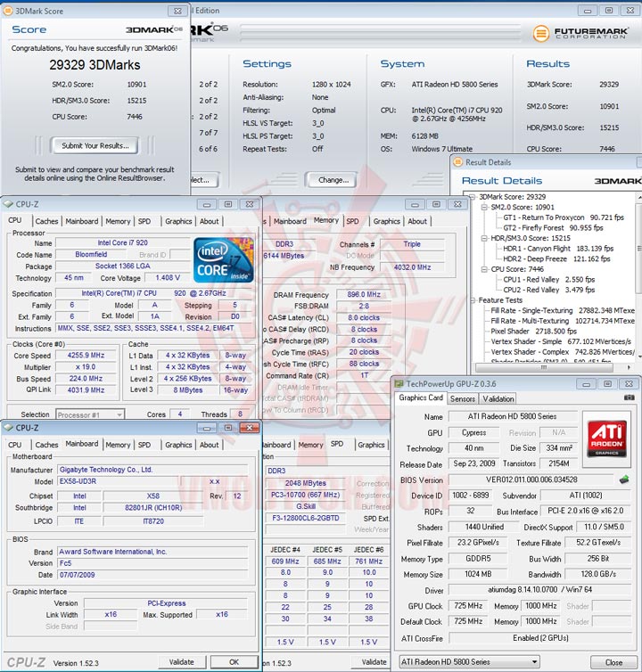This screenshot has width=642, height=672.
Task: Click the GPU-Z title bar icon
Action: tap(399, 383)
